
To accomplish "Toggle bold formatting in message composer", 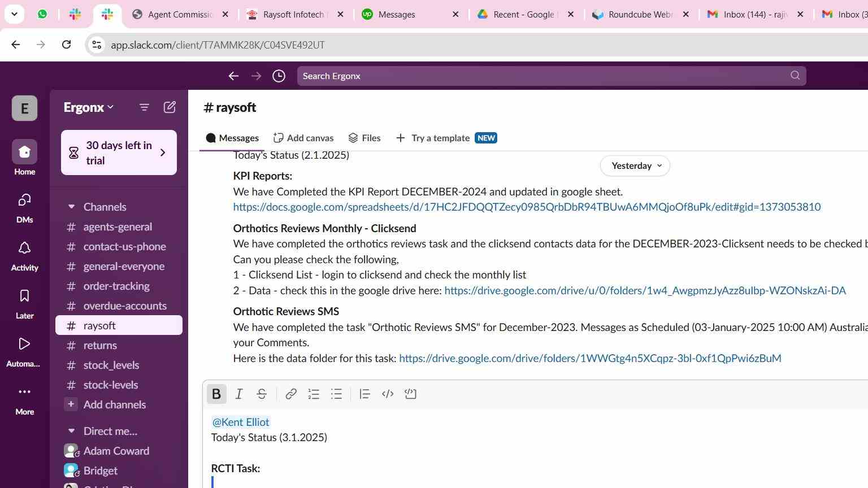I will 216,394.
